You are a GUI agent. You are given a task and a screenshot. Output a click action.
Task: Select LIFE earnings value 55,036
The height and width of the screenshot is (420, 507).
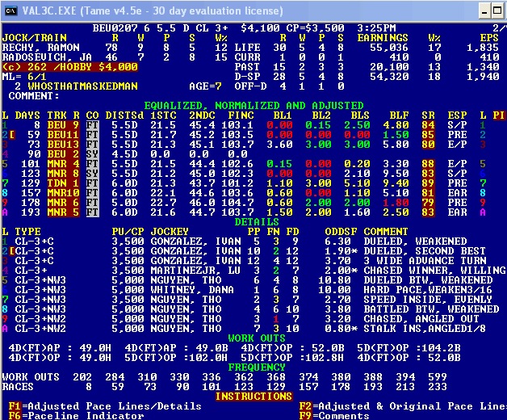click(x=389, y=48)
